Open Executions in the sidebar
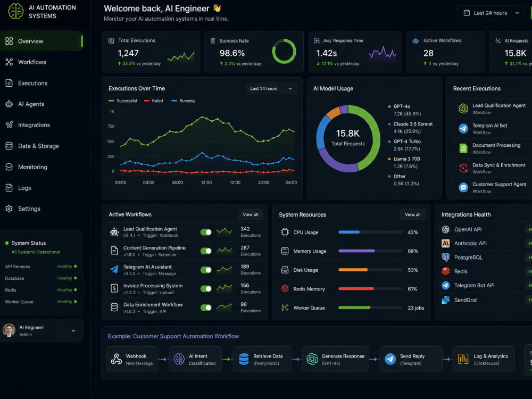This screenshot has width=532, height=399. [x=41, y=83]
